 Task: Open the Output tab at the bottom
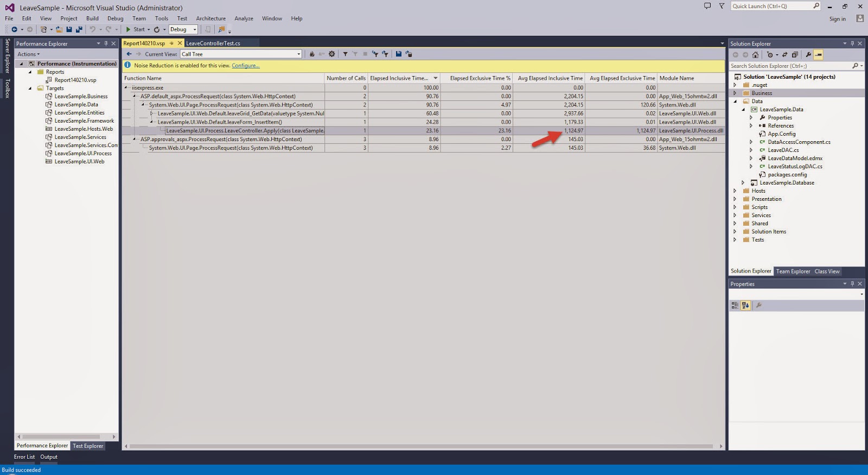tap(49, 457)
